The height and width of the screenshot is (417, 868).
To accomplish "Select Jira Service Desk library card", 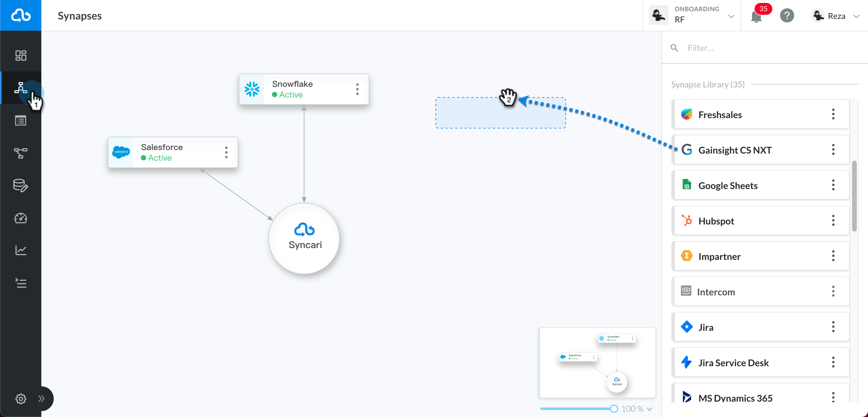I will tap(760, 362).
